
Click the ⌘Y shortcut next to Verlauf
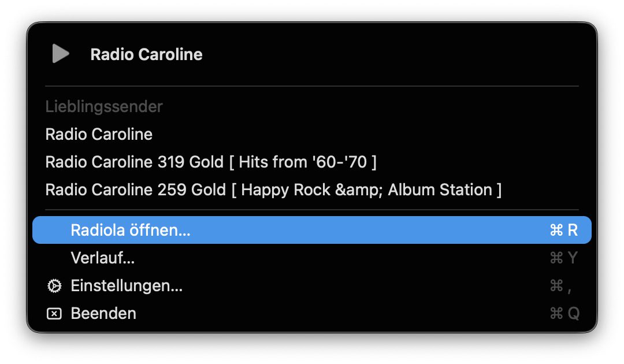pos(563,258)
